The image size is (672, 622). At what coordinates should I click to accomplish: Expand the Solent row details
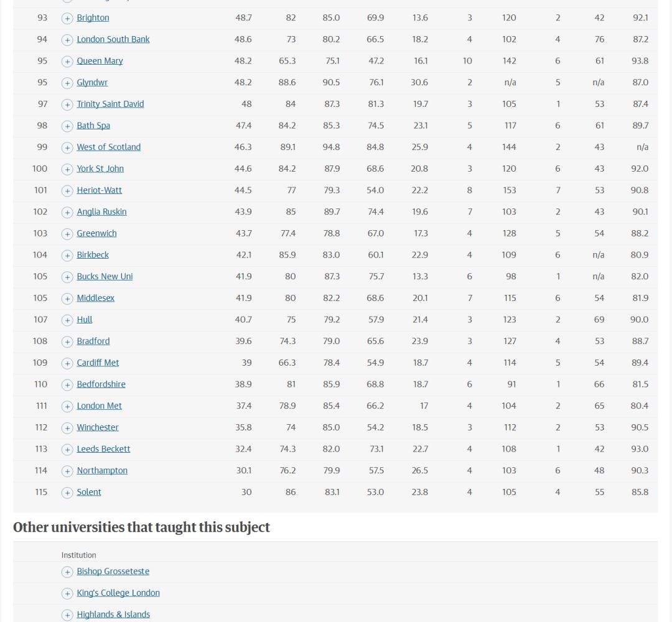(67, 493)
